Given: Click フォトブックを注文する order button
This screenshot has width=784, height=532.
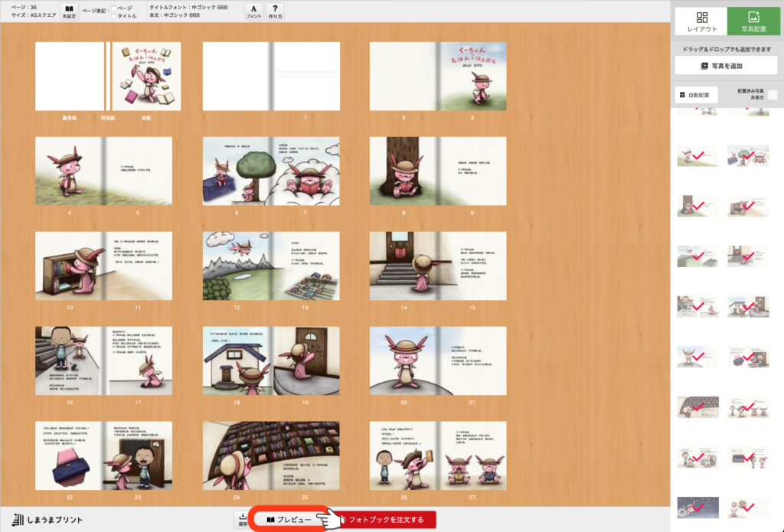Looking at the screenshot, I should [x=386, y=520].
